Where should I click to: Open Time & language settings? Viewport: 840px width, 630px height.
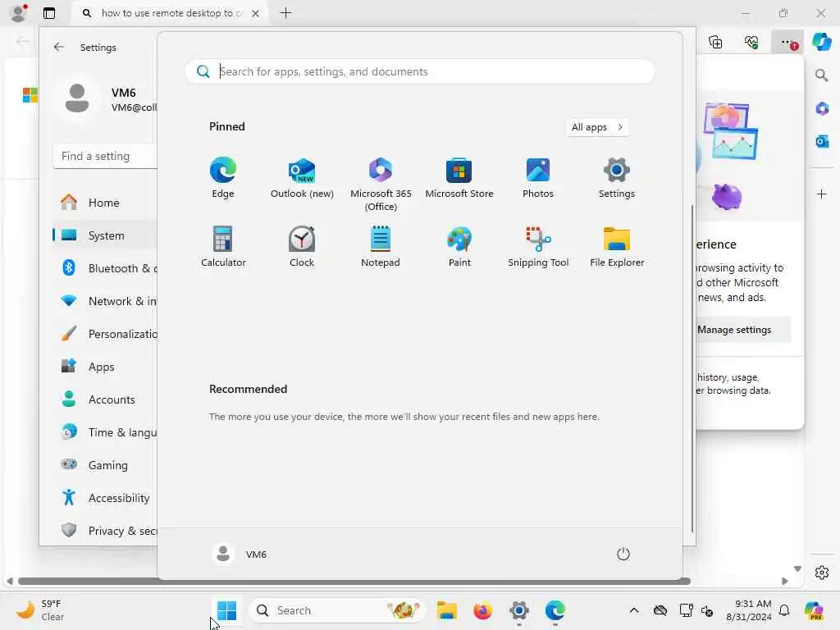click(105, 432)
